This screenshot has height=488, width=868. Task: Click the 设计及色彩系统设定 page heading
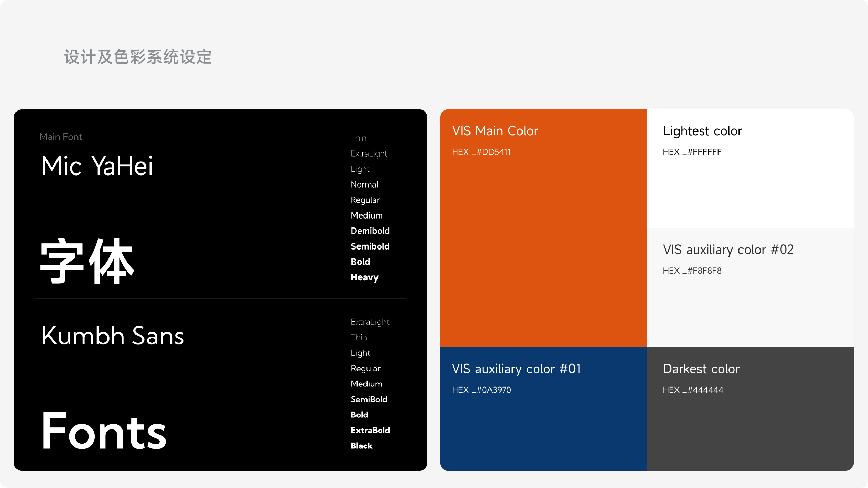tap(138, 57)
